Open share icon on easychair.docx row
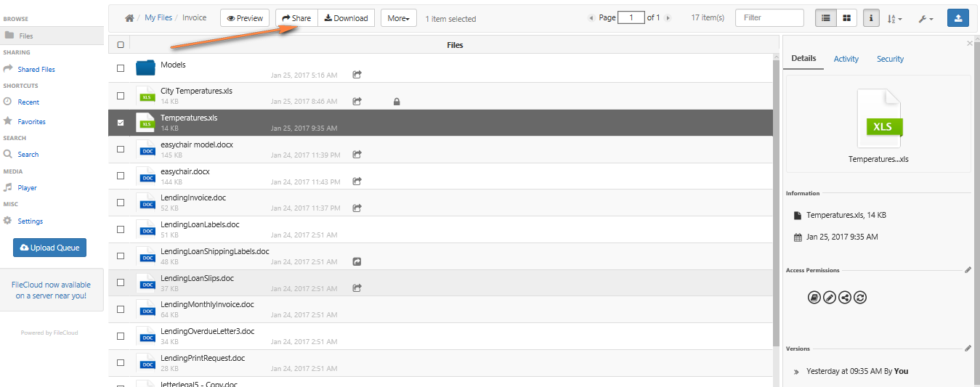This screenshot has height=387, width=980. pos(357,182)
